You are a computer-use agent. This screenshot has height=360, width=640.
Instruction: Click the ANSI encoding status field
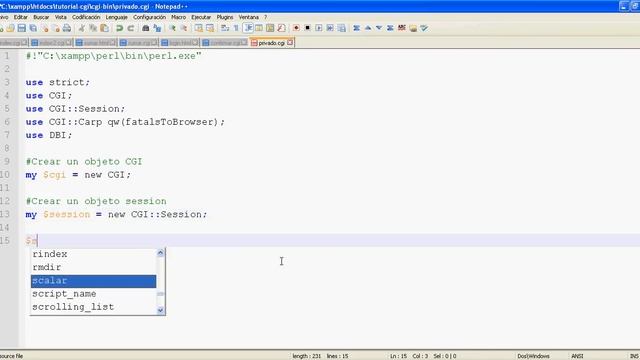pyautogui.click(x=577, y=356)
